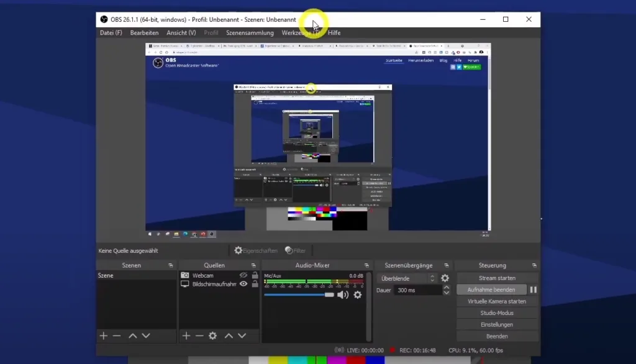
Task: Move scene up in the Szenen panel
Action: pyautogui.click(x=133, y=335)
